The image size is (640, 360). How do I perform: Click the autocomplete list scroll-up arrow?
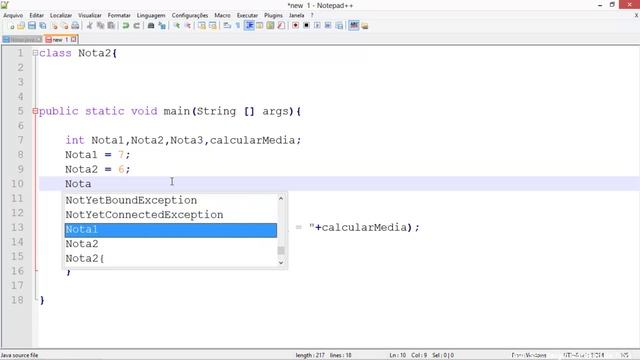coord(281,198)
